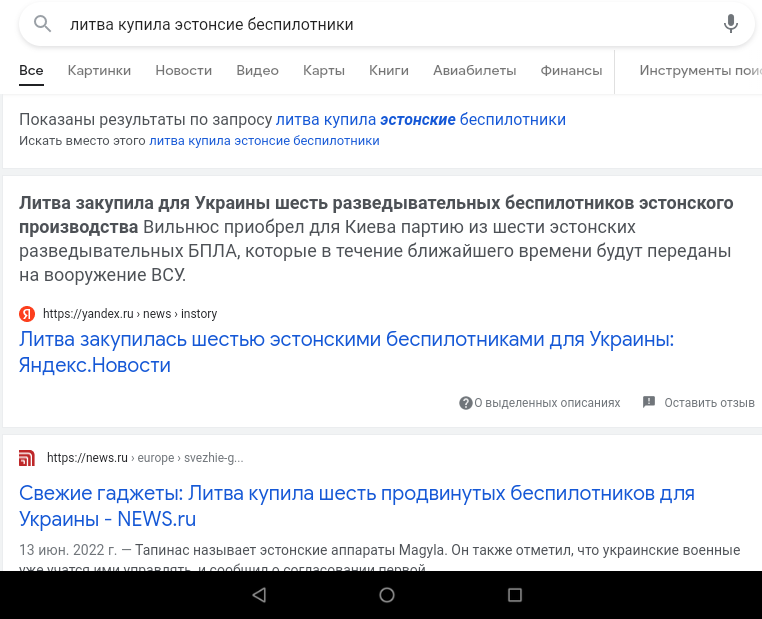
Task: Activate voice search microphone icon
Action: (x=730, y=24)
